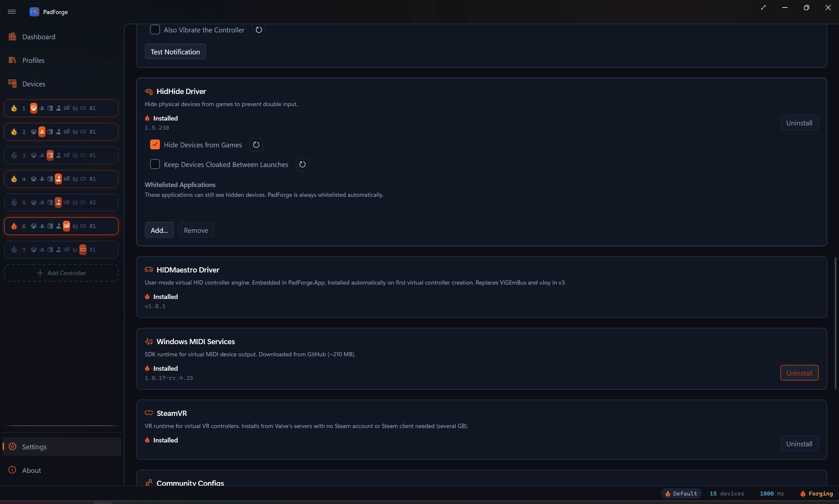The width and height of the screenshot is (839, 504).
Task: Click the Default profile indicator in status bar
Action: click(681, 494)
